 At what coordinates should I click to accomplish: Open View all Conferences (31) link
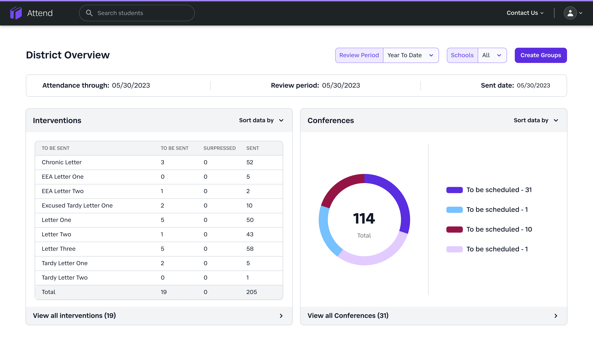coord(348,316)
